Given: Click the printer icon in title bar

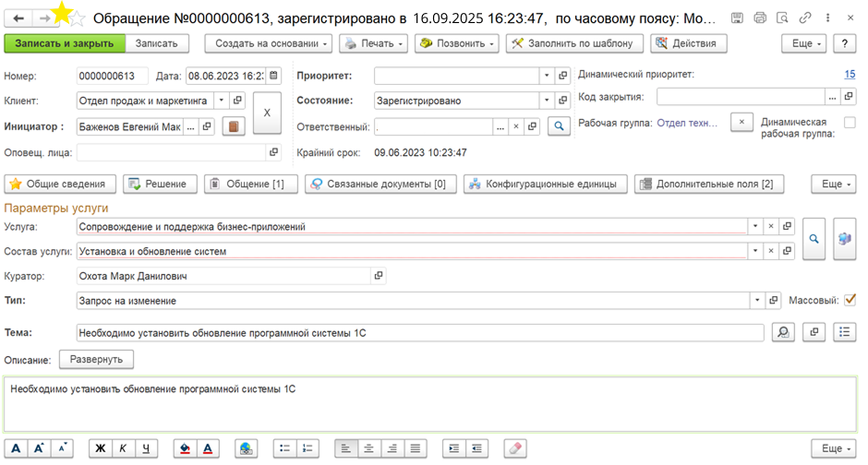Looking at the screenshot, I should coord(760,18).
